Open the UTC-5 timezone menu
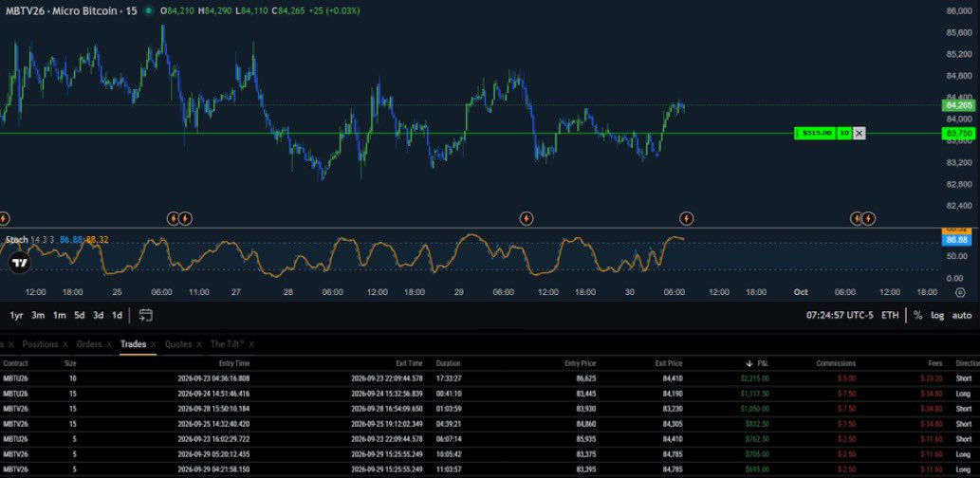Screen dimensions: 980x478 pos(840,316)
